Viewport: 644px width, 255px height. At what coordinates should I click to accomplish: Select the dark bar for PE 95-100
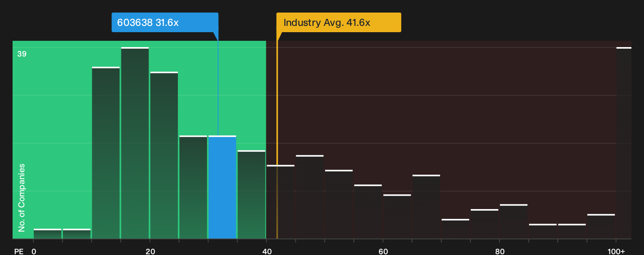tap(601, 226)
